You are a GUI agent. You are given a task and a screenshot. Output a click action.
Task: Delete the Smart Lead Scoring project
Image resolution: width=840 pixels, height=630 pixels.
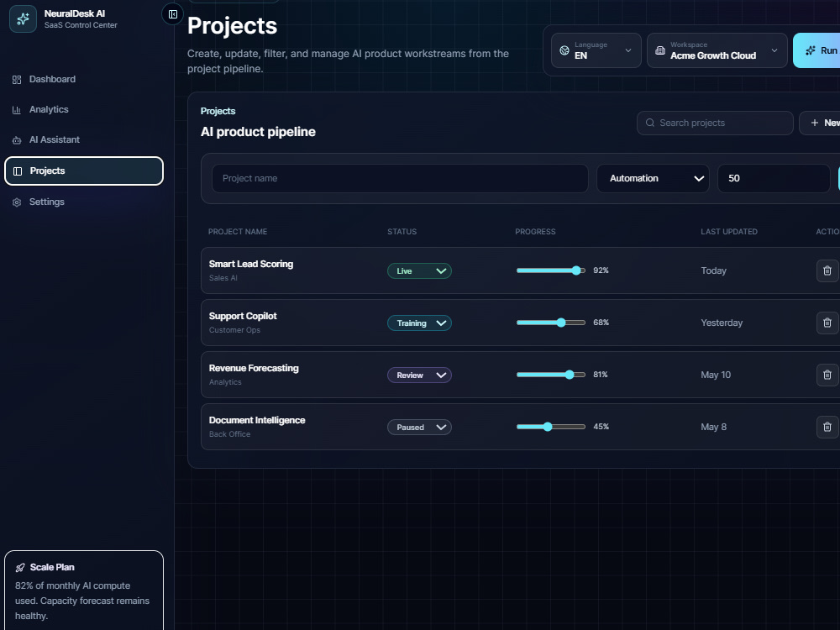pyautogui.click(x=827, y=270)
